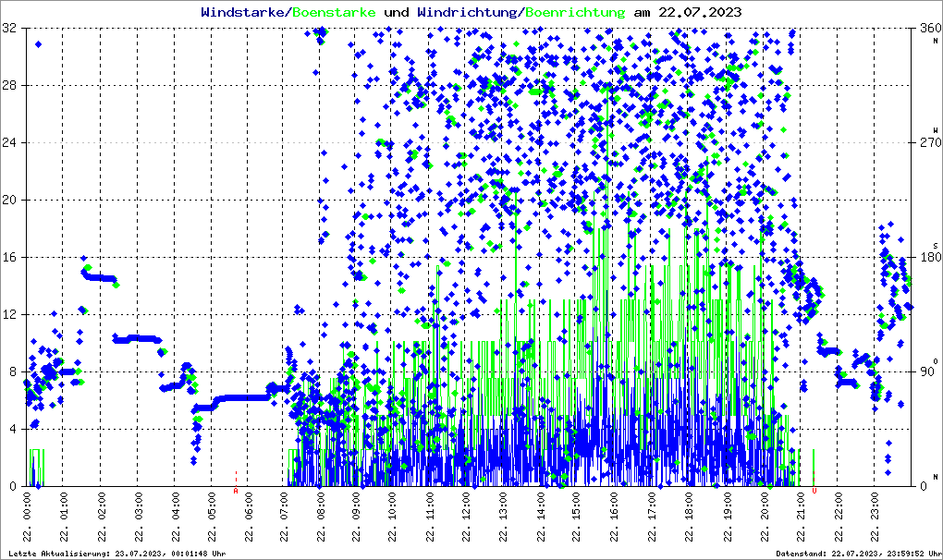Click the date 22.07.2023 in the chart title
This screenshot has height=560, width=943.
coord(699,13)
